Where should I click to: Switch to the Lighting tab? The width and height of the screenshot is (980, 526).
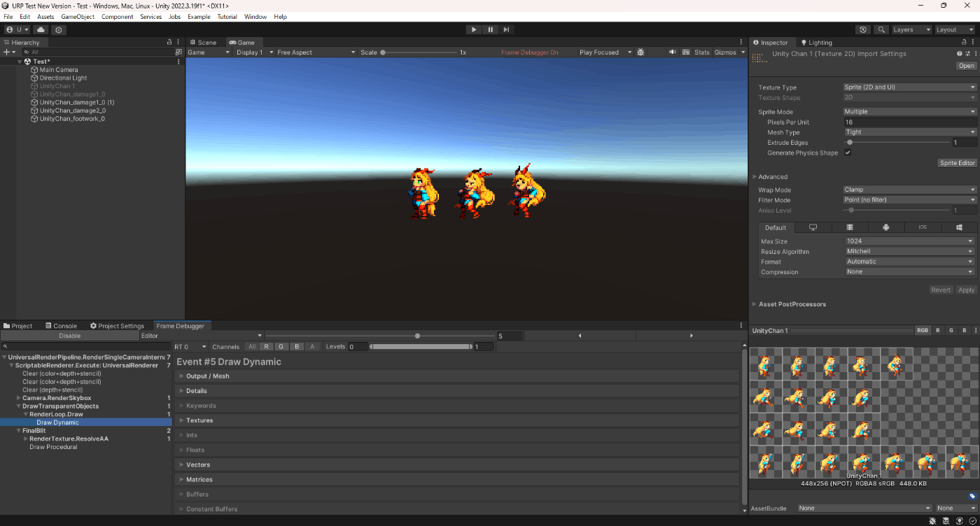pyautogui.click(x=816, y=43)
